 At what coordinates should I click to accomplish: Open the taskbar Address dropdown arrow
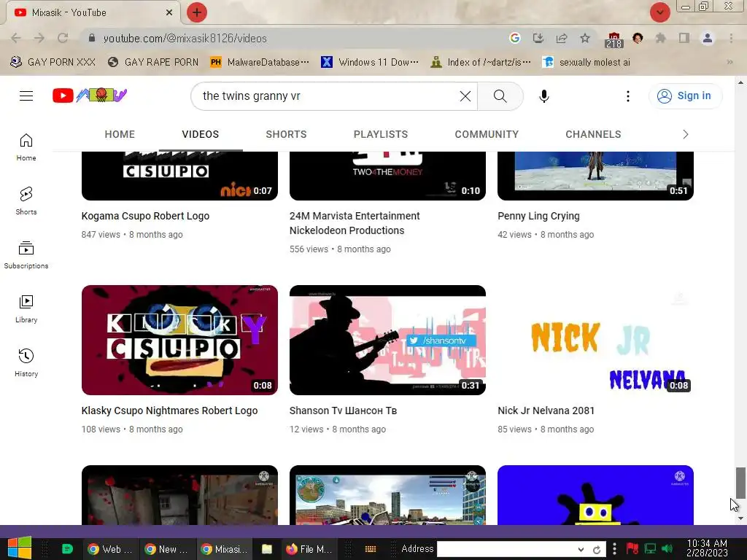click(581, 549)
